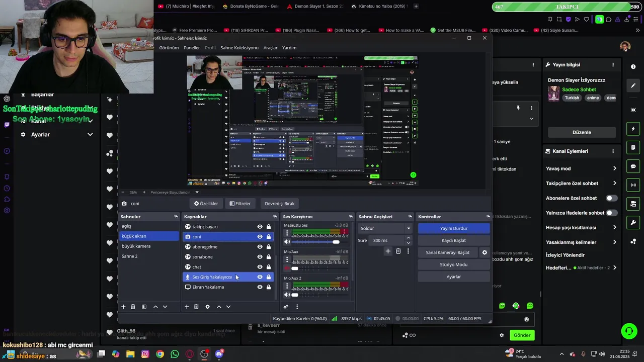Add a scene transition with plus icon
This screenshot has height=362, width=644.
388,251
